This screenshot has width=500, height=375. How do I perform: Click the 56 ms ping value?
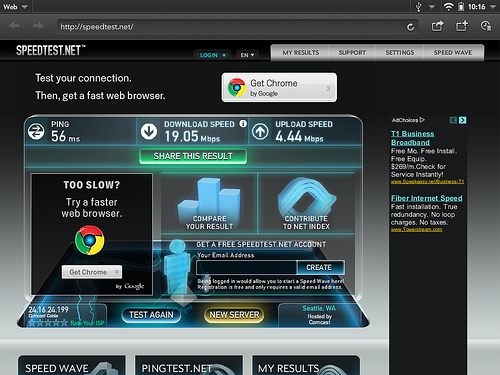tap(65, 136)
